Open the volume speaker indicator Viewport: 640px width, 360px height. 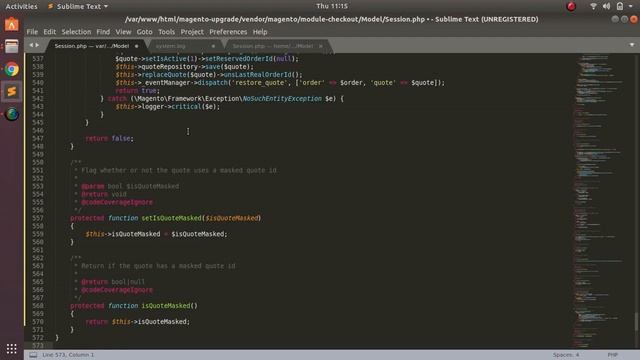[x=606, y=6]
